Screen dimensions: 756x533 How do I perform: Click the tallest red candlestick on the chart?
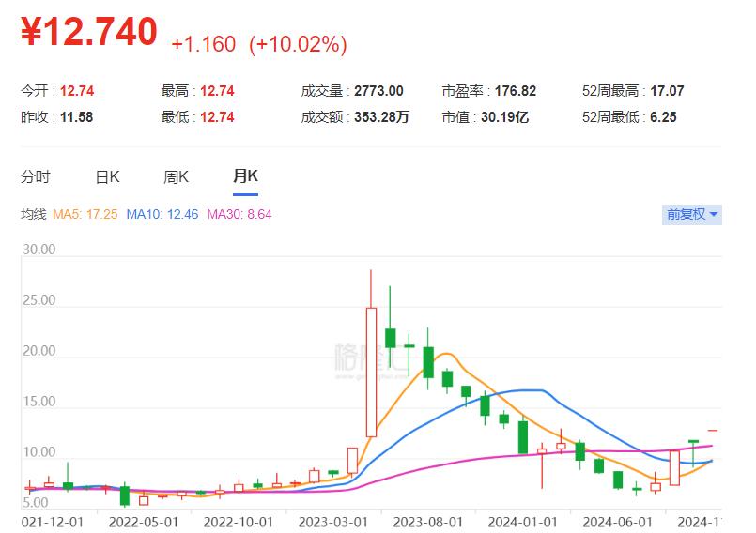point(371,371)
